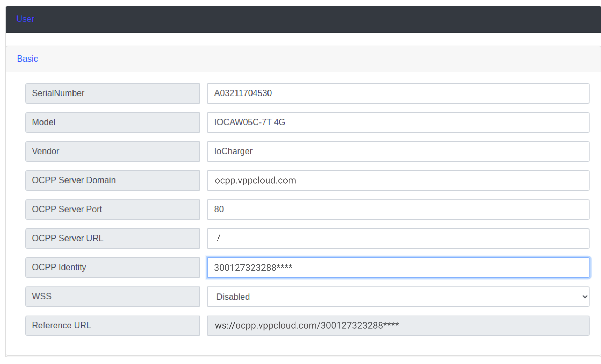Click the read-only Reference URL field
This screenshot has height=364, width=601.
(x=398, y=325)
